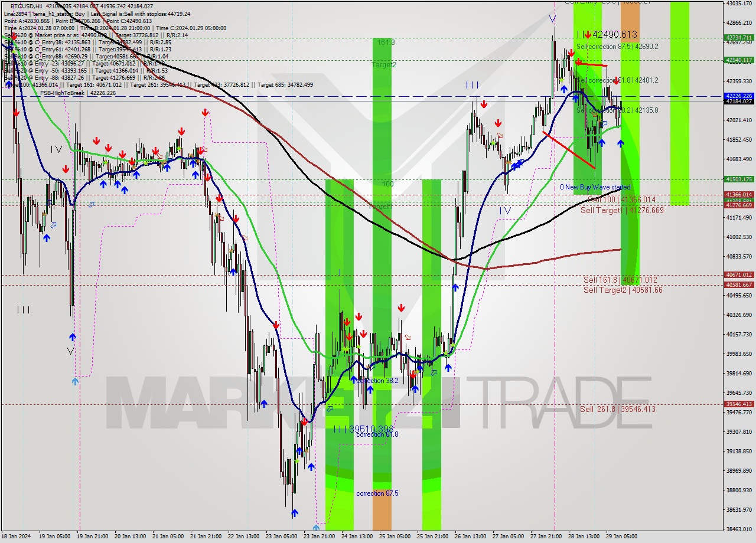Click the 'Sell 161.8 | 40671.012' label
Screen dimensions: 756x543
tap(620, 280)
